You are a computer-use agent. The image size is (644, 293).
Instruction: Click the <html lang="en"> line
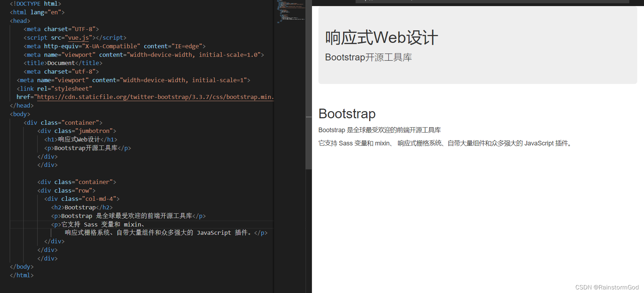point(37,12)
